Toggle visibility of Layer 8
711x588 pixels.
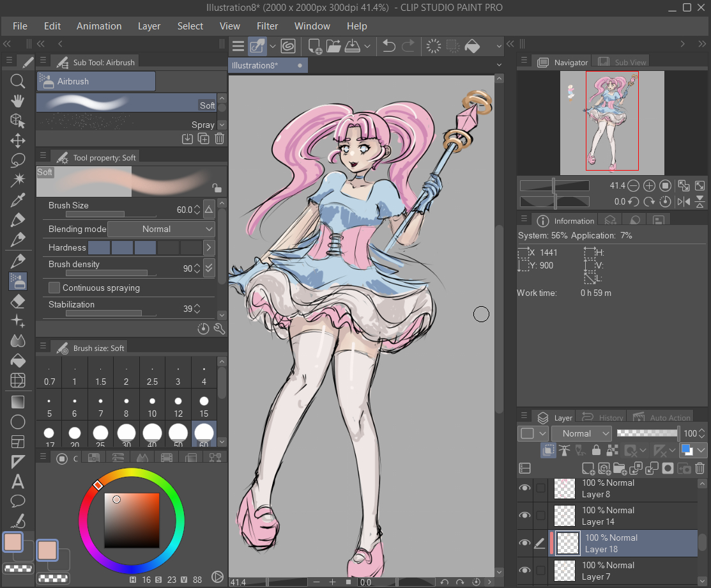[x=524, y=488]
